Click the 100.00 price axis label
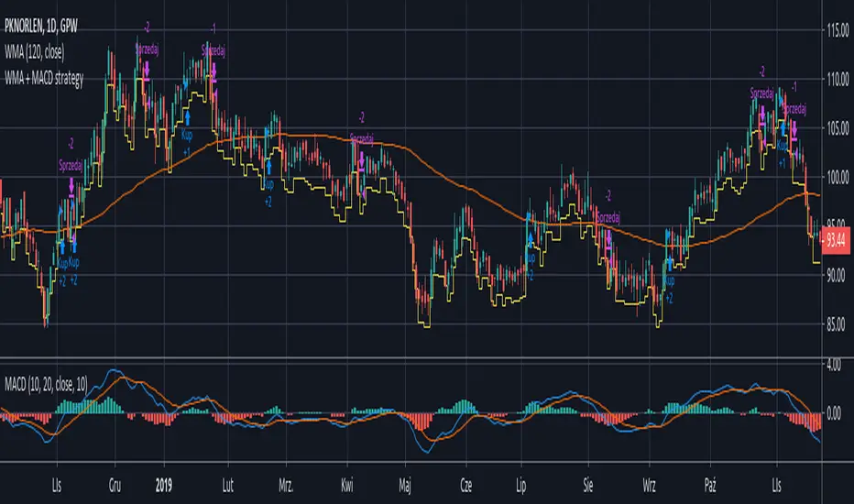The height and width of the screenshot is (504, 854). 838,177
